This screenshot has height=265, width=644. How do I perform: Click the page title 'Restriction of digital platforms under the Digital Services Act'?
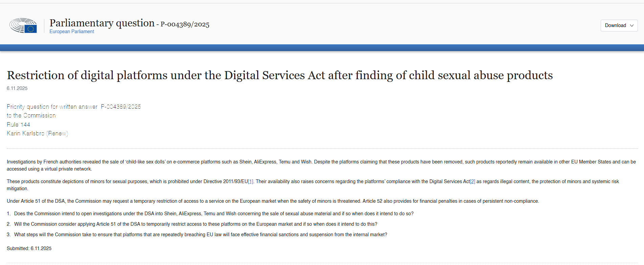click(280, 75)
